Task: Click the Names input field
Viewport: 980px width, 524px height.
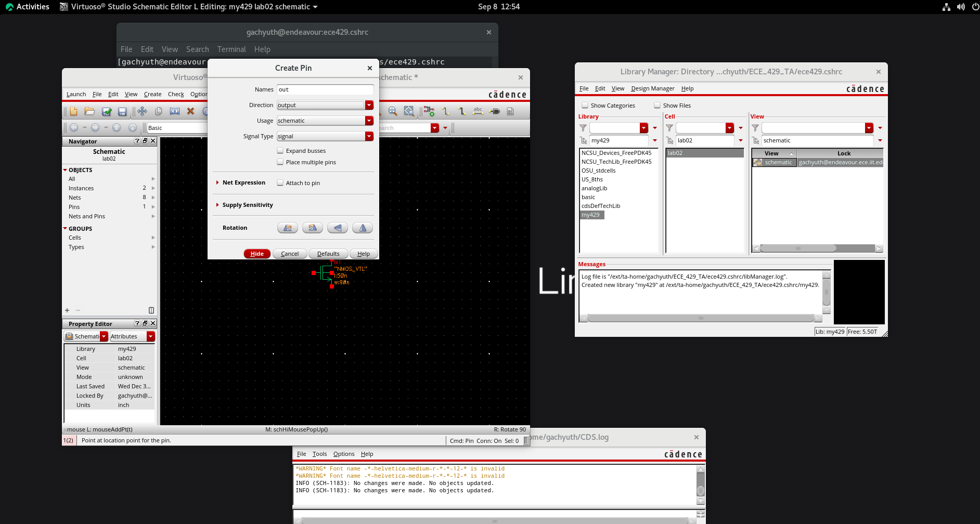Action: coord(325,89)
